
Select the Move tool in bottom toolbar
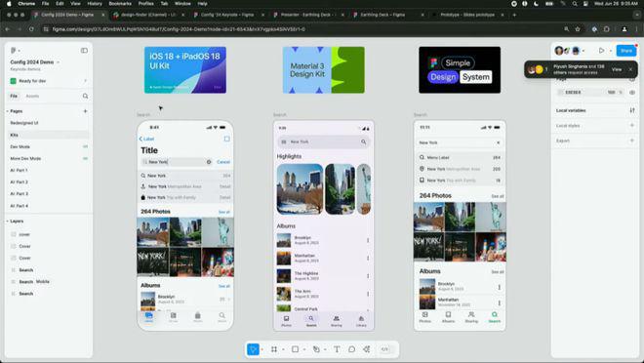point(253,349)
